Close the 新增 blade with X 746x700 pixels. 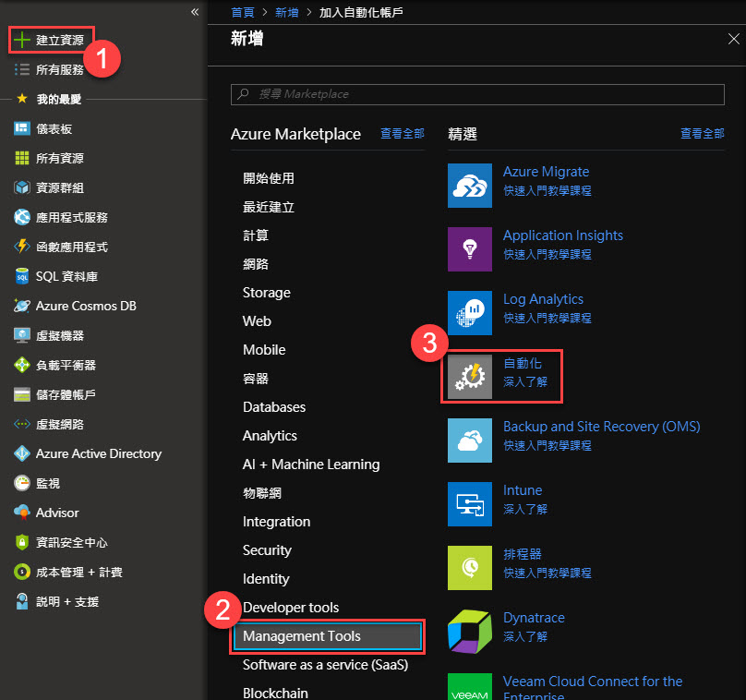coord(734,39)
